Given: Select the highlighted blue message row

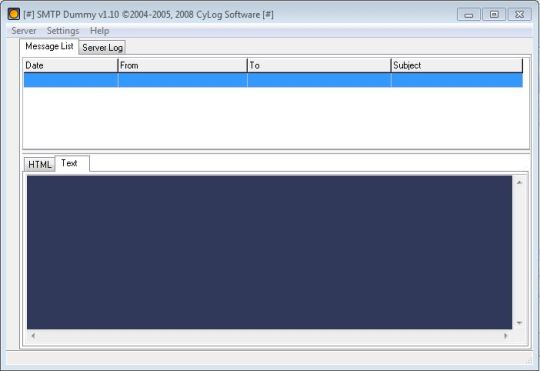Looking at the screenshot, I should pos(273,80).
